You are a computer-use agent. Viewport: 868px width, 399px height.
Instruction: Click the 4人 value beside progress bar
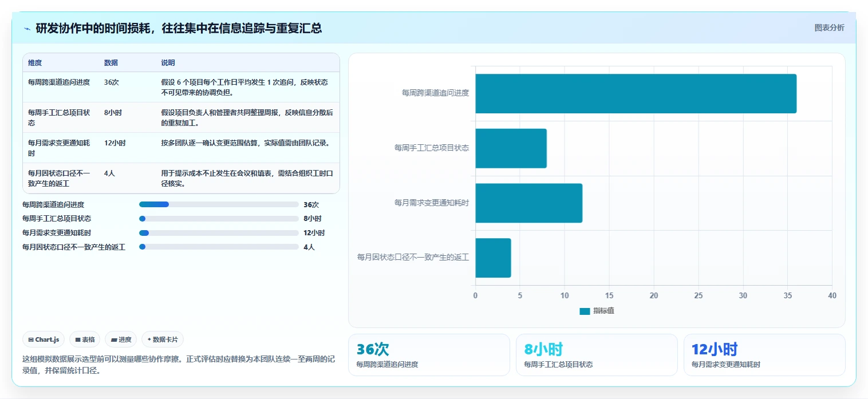309,247
